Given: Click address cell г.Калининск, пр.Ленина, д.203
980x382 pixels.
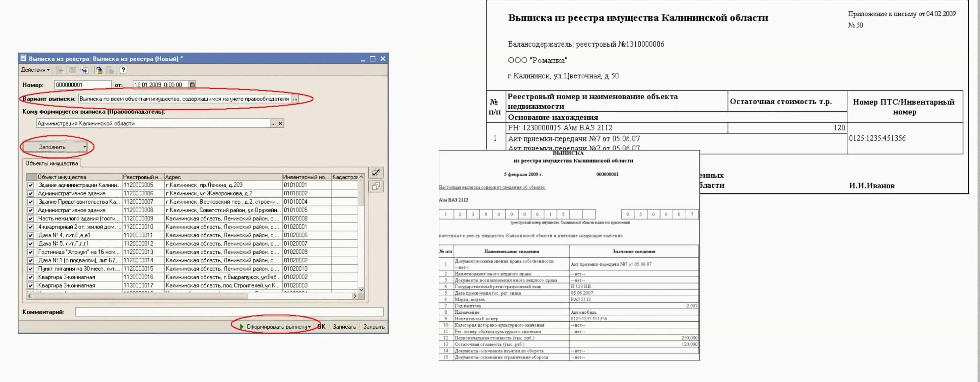Looking at the screenshot, I should [x=223, y=185].
